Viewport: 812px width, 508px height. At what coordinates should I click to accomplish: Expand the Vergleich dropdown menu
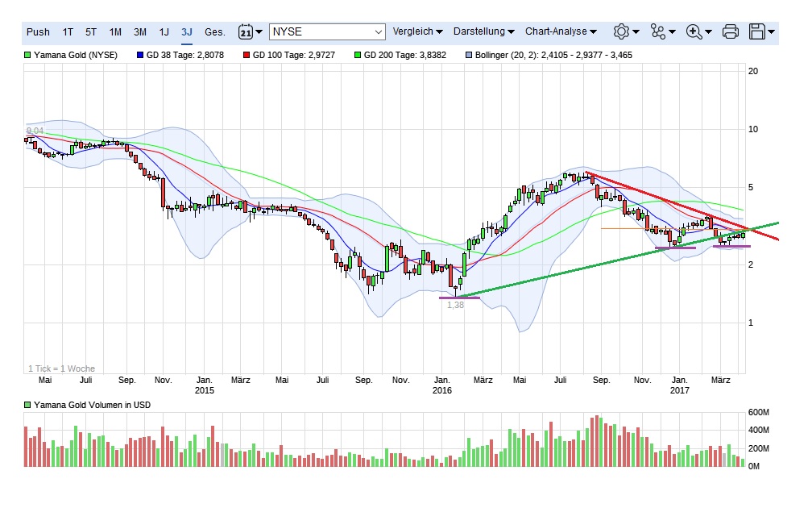tap(417, 32)
